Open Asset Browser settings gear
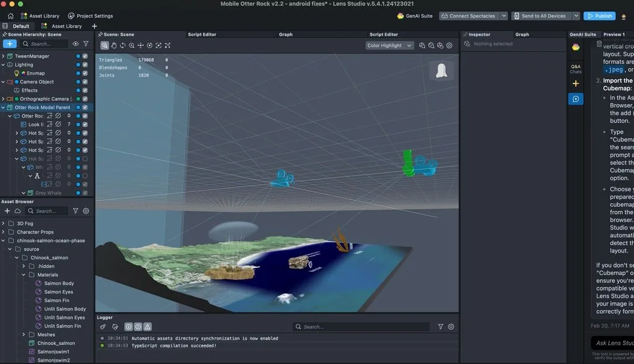Viewport: 634px width, 364px height. [85, 210]
